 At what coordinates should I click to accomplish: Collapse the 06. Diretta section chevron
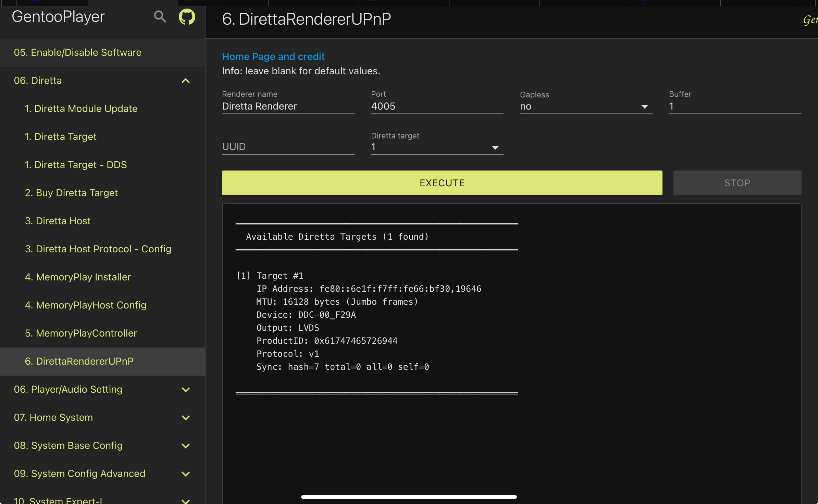point(186,81)
